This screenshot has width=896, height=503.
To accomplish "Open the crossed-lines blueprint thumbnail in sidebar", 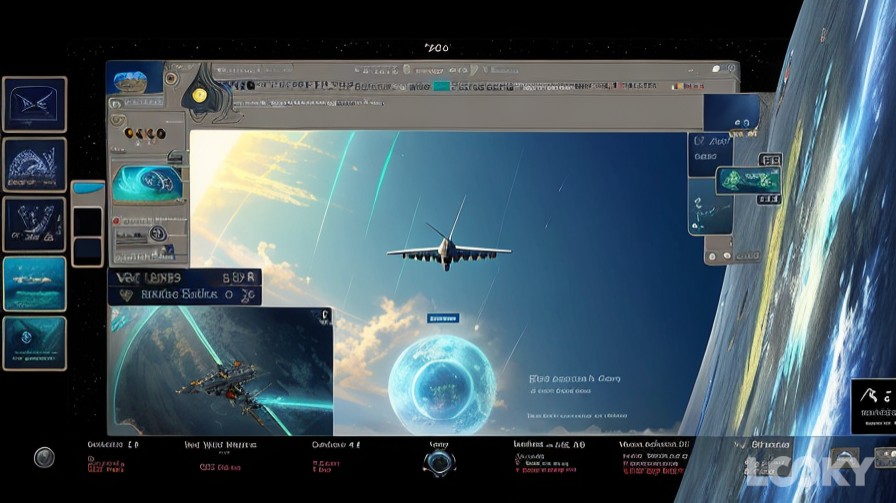I will 34,105.
